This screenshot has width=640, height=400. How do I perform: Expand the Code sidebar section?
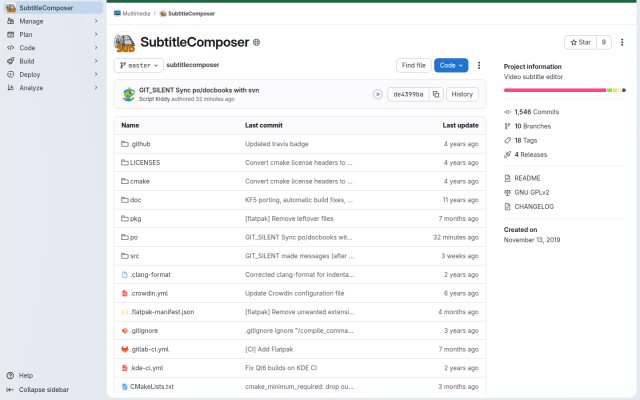tap(52, 48)
